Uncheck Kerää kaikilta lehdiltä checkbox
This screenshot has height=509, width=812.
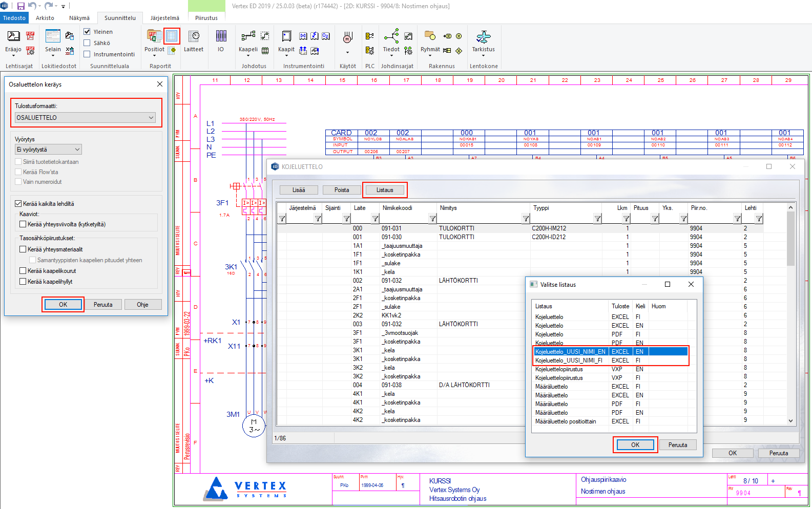coord(18,204)
